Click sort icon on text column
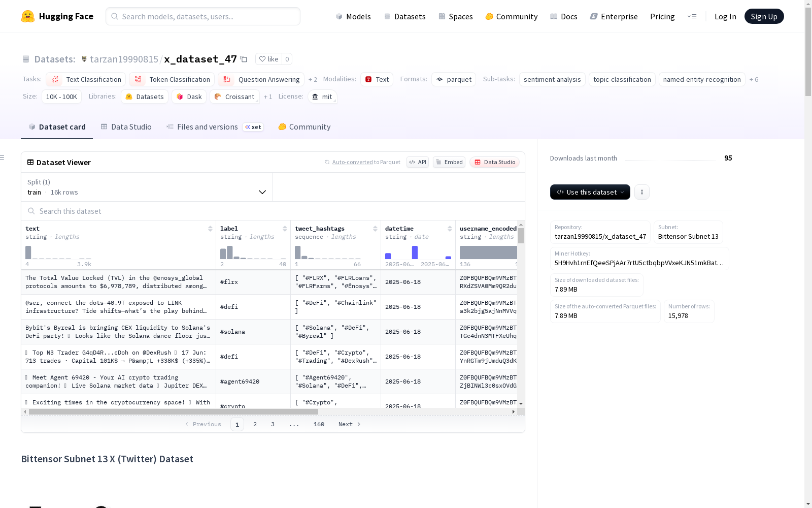 click(210, 229)
